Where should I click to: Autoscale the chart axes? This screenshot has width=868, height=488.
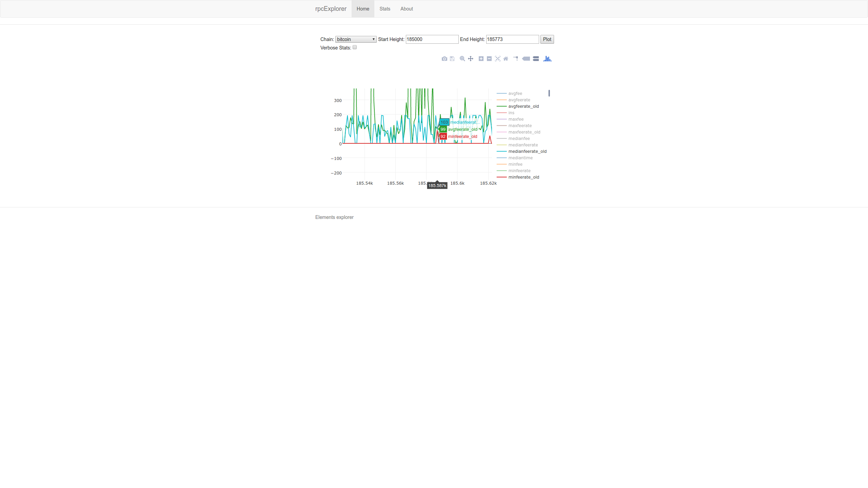[x=497, y=58]
